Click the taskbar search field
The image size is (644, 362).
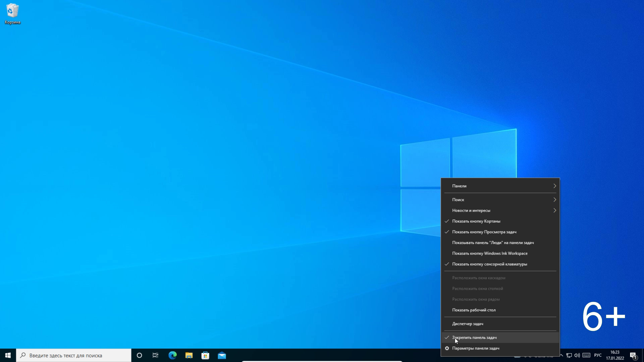click(x=74, y=355)
